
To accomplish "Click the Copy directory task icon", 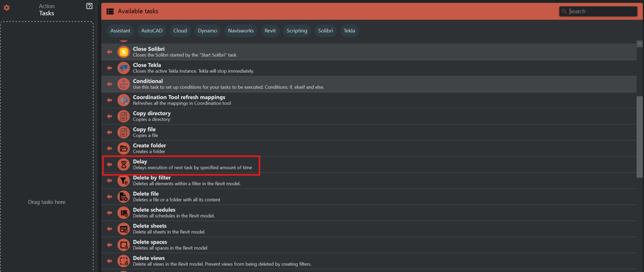I will [x=124, y=116].
